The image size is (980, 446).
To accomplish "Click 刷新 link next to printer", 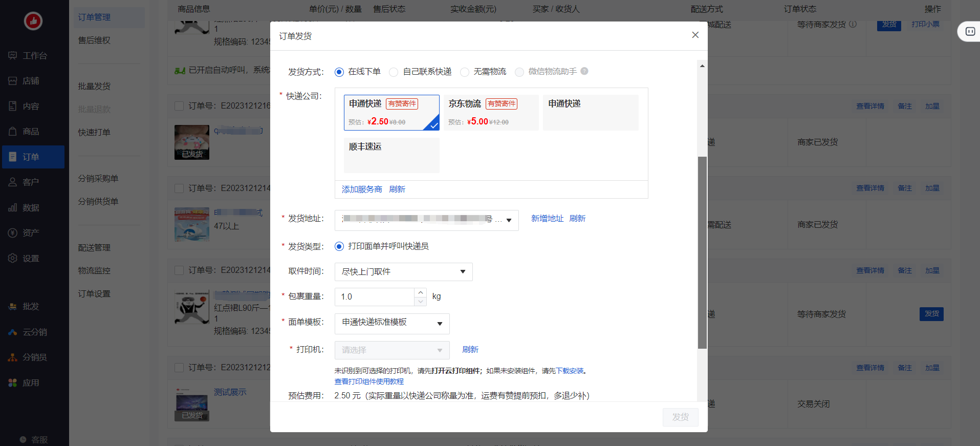I will coord(470,350).
